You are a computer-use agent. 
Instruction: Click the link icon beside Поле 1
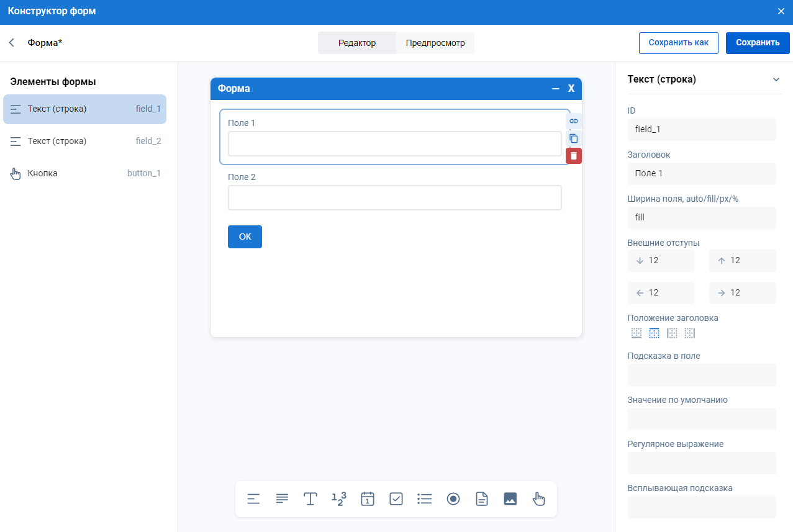pos(574,121)
